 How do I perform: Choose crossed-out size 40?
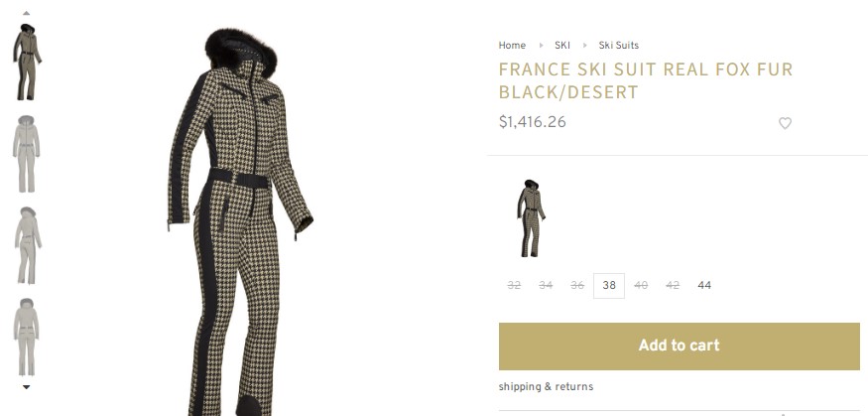(x=641, y=285)
